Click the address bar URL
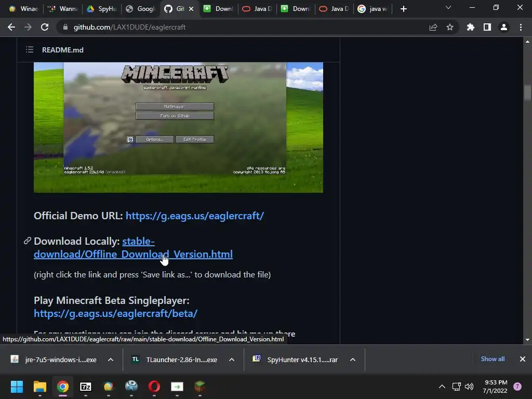The image size is (532, 399). tap(129, 27)
